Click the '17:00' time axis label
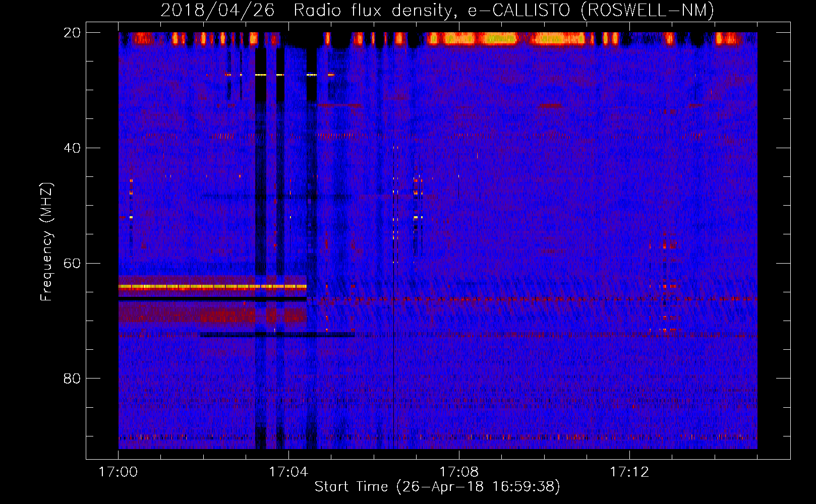The height and width of the screenshot is (504, 816). tap(118, 472)
